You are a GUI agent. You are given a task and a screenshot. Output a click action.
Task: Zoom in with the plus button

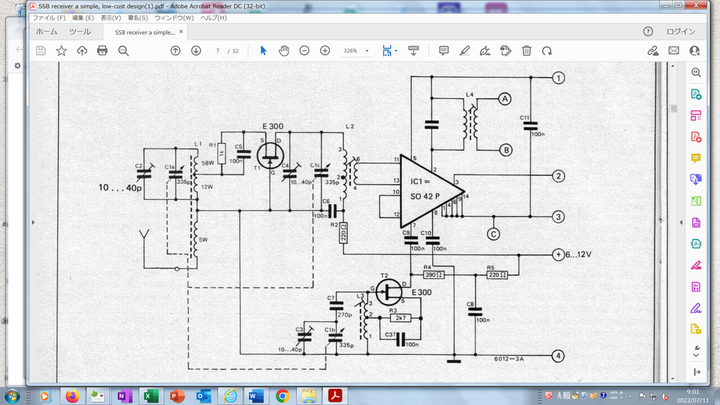pos(325,50)
